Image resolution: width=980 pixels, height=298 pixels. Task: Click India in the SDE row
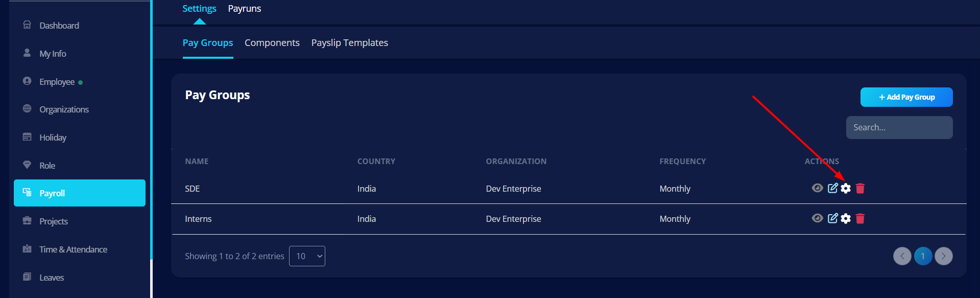click(367, 189)
